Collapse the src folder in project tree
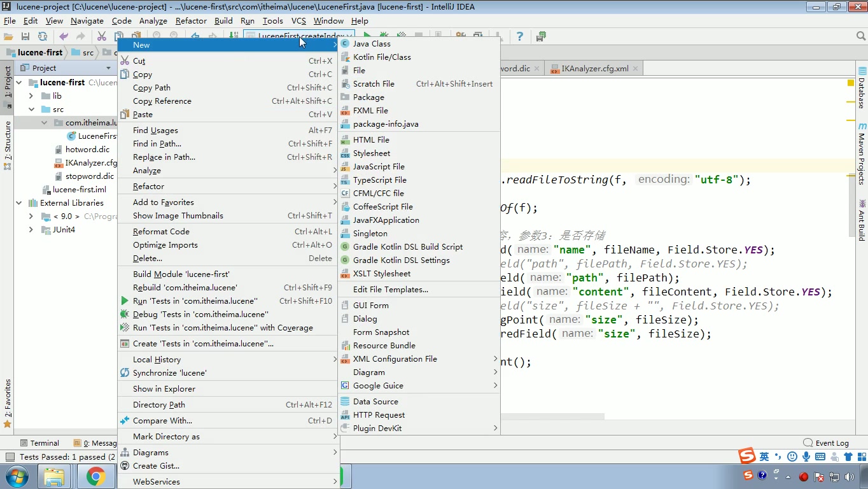Image resolution: width=868 pixels, height=489 pixels. click(x=31, y=110)
